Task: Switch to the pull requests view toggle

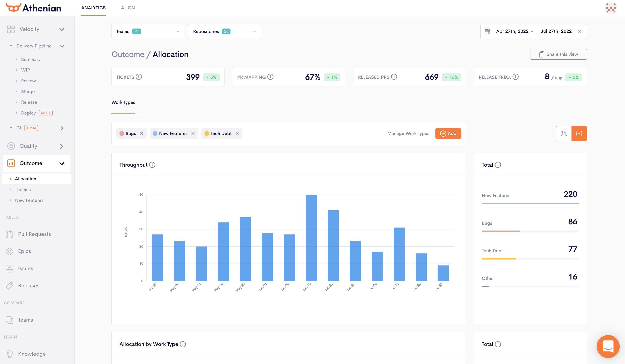Action: point(564,133)
